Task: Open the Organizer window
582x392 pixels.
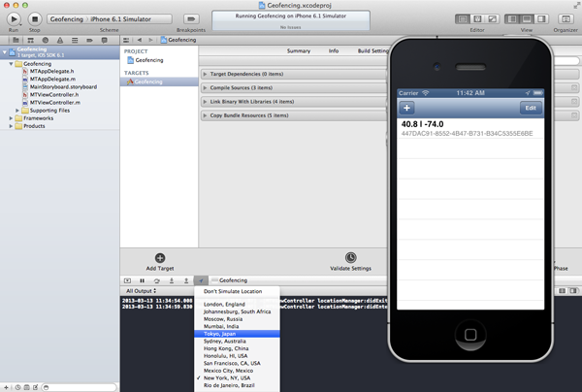Action: (566, 19)
